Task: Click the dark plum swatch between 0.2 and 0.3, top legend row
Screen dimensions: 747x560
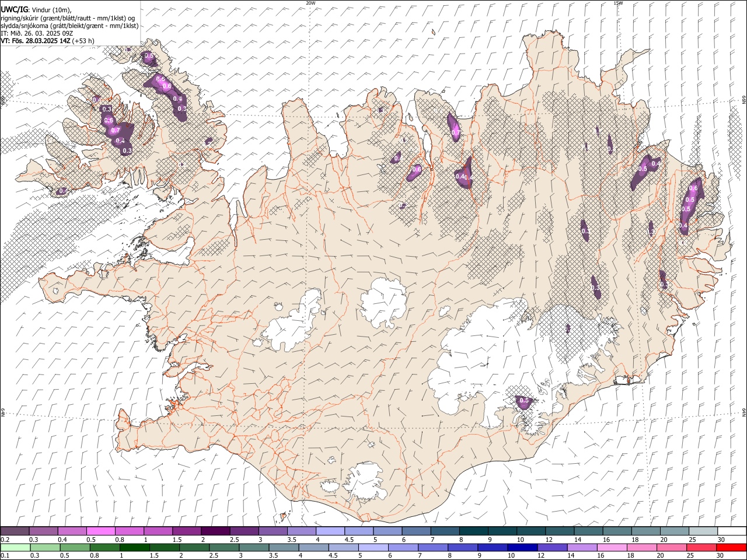Action: pos(15,531)
